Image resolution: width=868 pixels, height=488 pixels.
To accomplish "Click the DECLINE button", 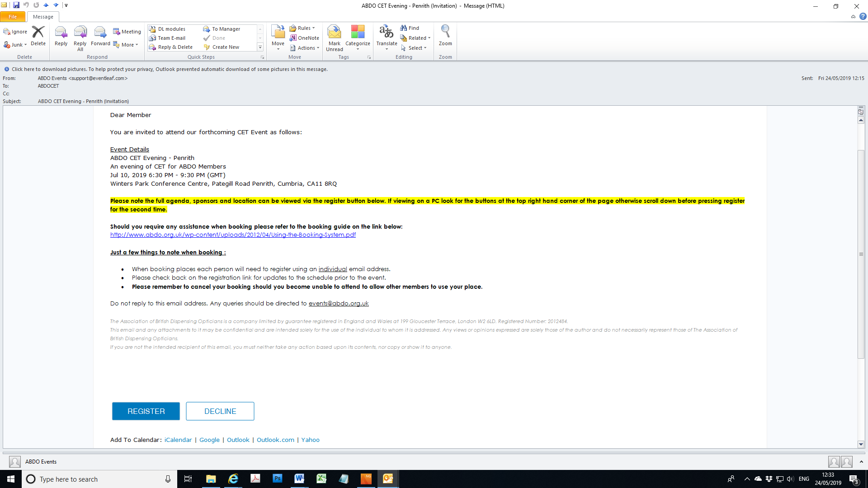I will click(x=220, y=411).
